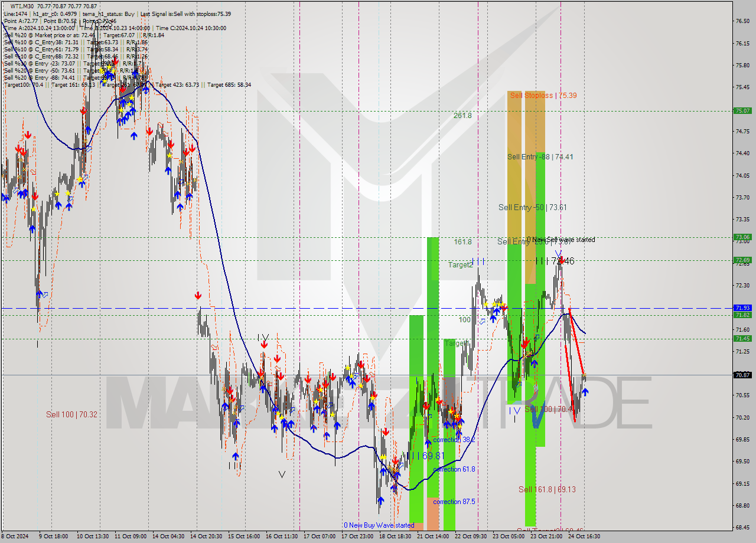
Task: Click the '8 Oct 2024' time axis label
Action: (15, 537)
